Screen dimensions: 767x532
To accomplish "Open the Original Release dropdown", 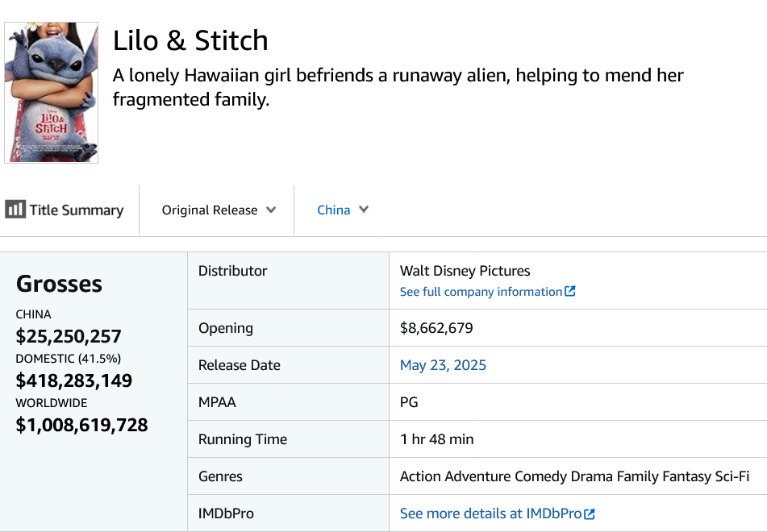I will coord(219,210).
